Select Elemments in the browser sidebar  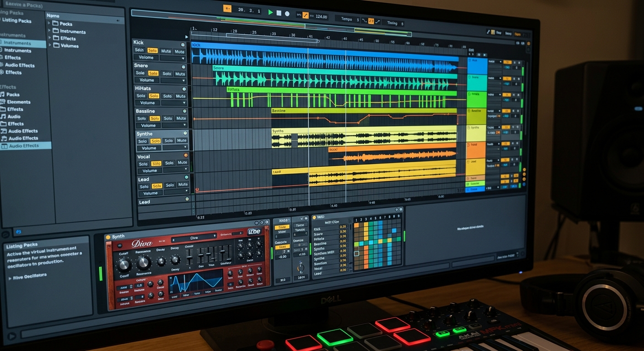tap(19, 102)
